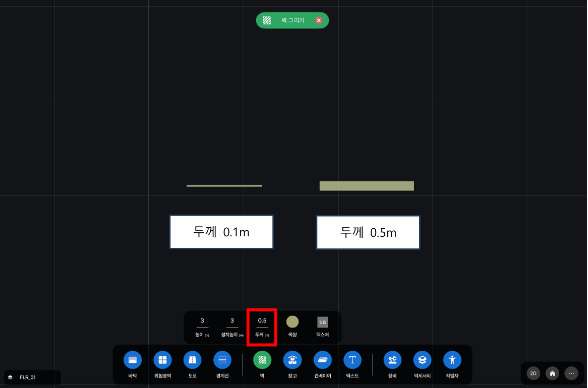Open the 악세서리 accessory tool
This screenshot has height=388, width=588.
(422, 360)
